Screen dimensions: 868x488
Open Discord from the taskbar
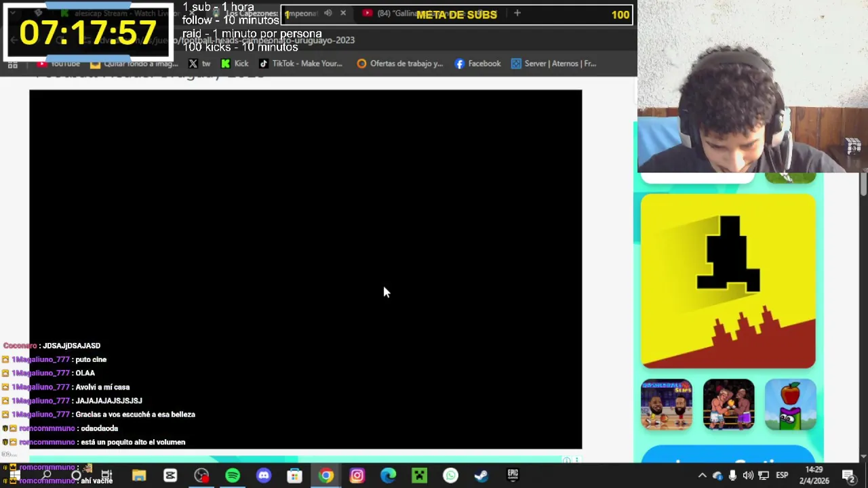pyautogui.click(x=264, y=476)
